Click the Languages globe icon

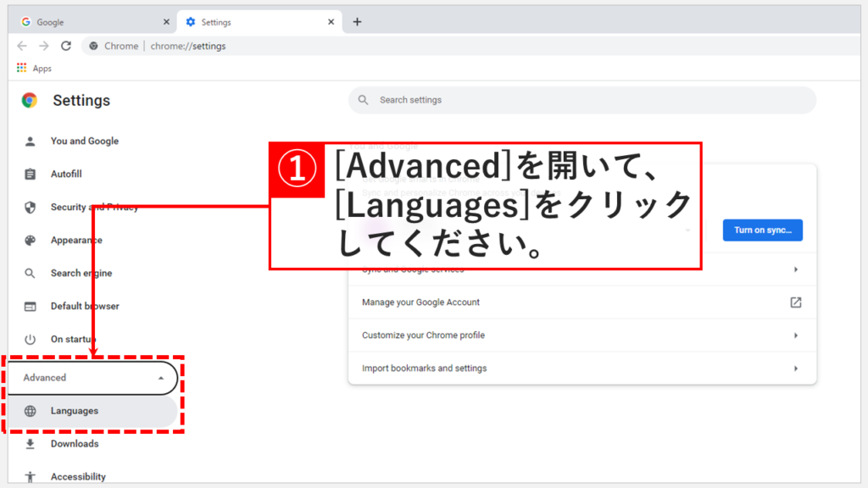[x=31, y=411]
